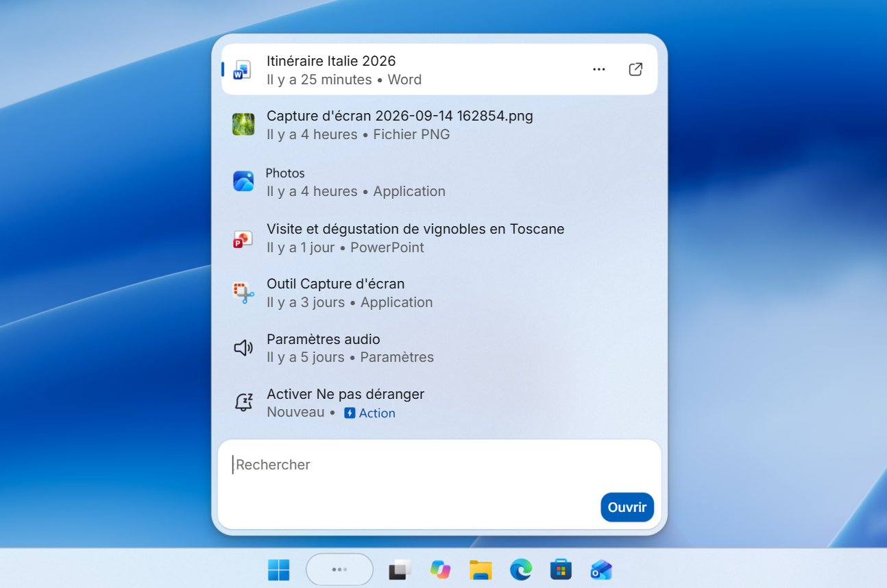Image resolution: width=887 pixels, height=588 pixels.
Task: Open Outlook from the taskbar
Action: click(x=601, y=569)
